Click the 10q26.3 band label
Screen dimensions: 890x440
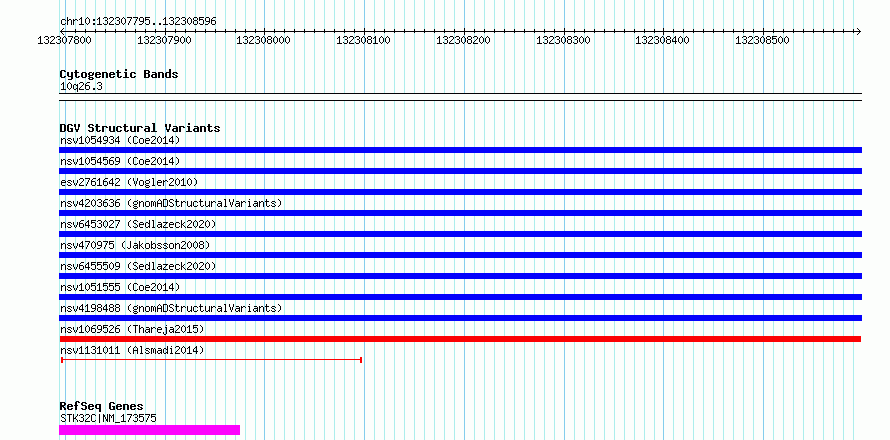click(x=81, y=87)
